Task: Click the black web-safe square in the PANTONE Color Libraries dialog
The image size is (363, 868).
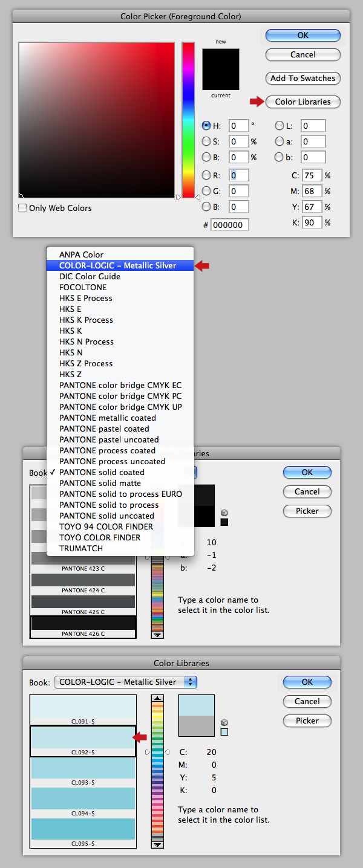Action: point(224,522)
